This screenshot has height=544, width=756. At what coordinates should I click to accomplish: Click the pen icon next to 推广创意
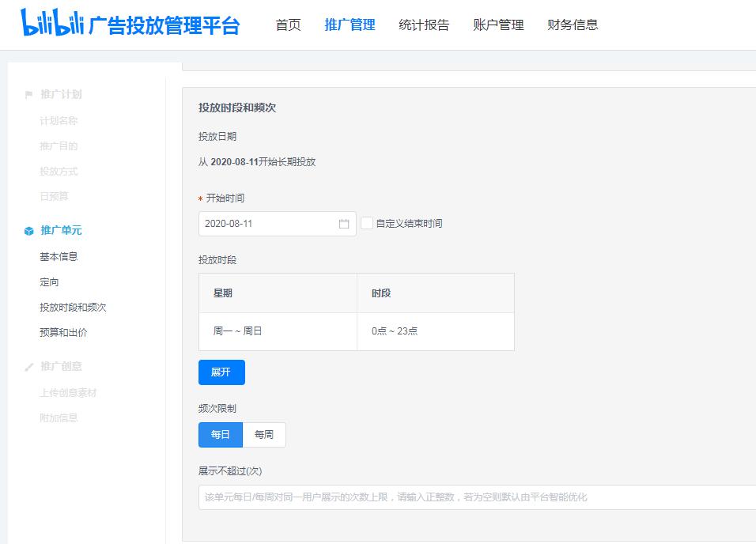pyautogui.click(x=29, y=366)
